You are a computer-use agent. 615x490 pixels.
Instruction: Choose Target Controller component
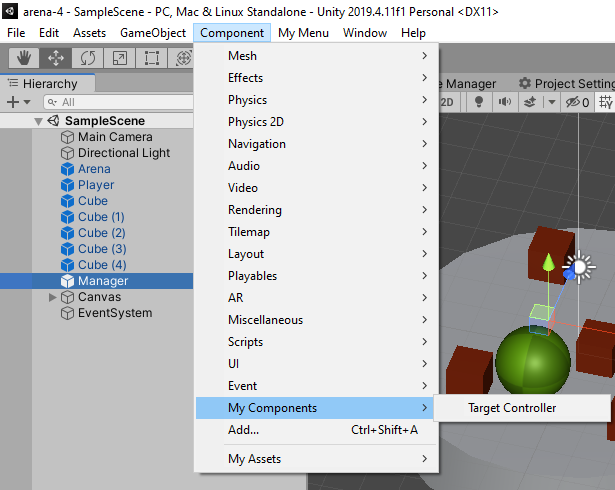click(522, 408)
